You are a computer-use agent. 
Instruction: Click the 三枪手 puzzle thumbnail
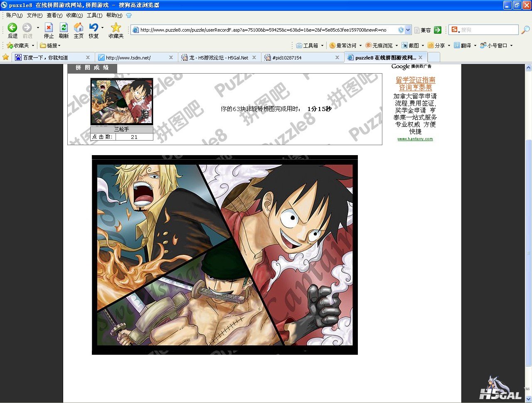[122, 101]
